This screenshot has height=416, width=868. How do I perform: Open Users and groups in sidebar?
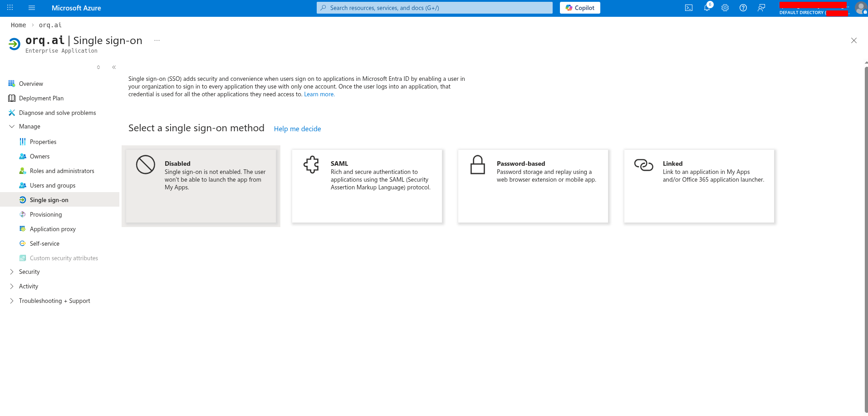(x=53, y=185)
